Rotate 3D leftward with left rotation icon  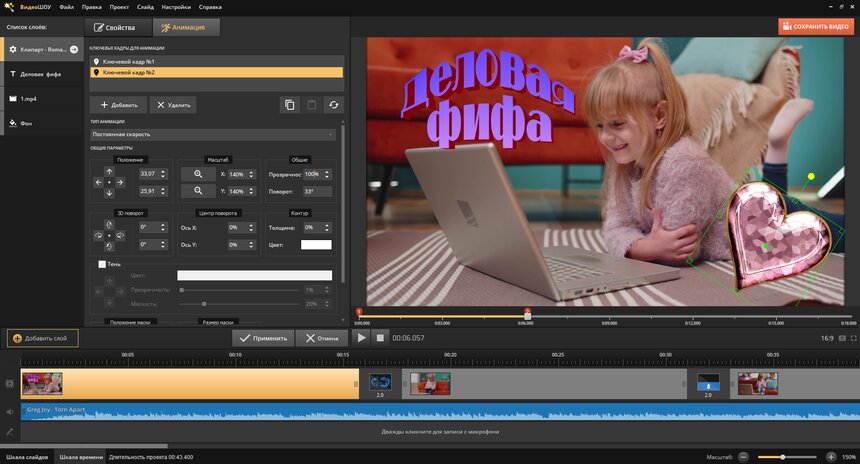[99, 235]
